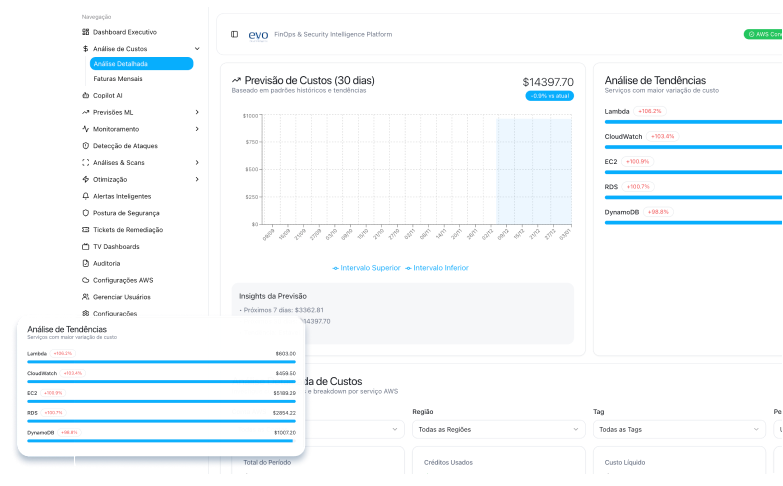Select Faturas Mensais menu item

tap(118, 78)
